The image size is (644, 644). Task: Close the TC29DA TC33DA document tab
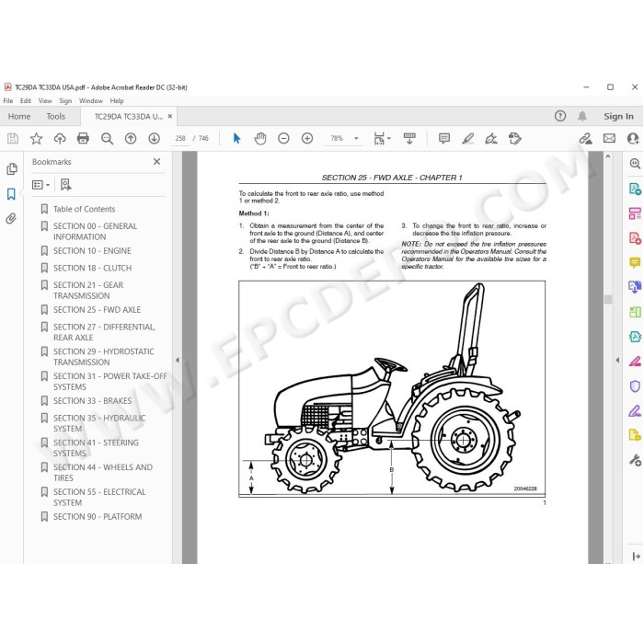(170, 116)
